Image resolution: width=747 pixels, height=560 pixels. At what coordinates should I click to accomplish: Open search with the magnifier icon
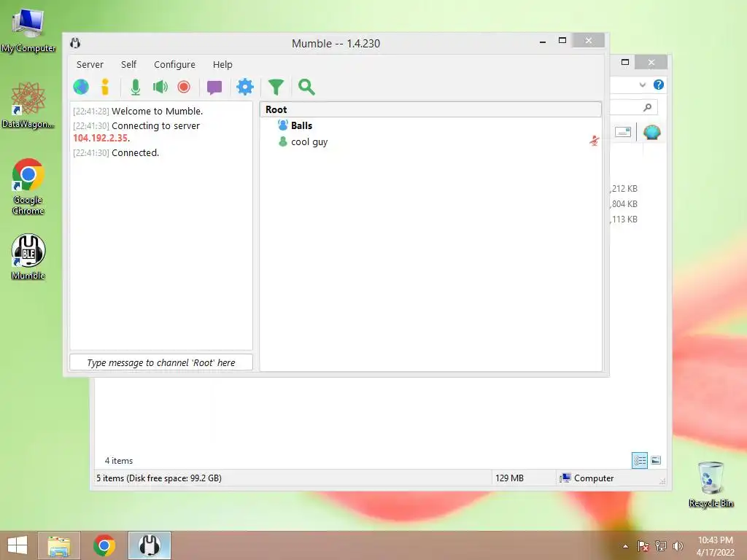pyautogui.click(x=306, y=87)
